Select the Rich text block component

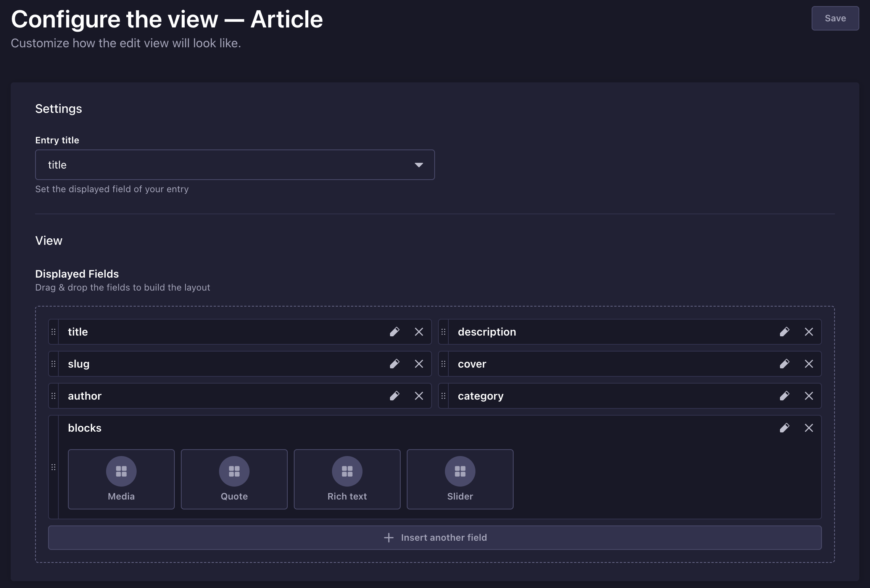tap(347, 479)
